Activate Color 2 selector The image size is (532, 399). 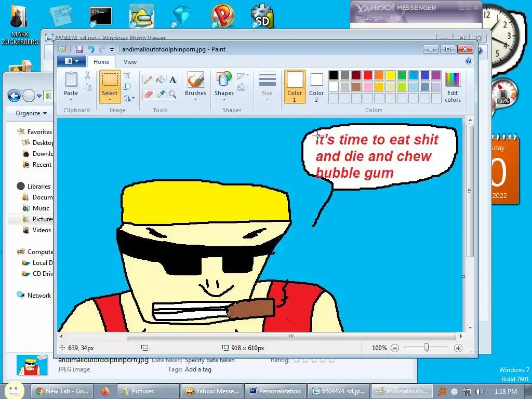[316, 87]
